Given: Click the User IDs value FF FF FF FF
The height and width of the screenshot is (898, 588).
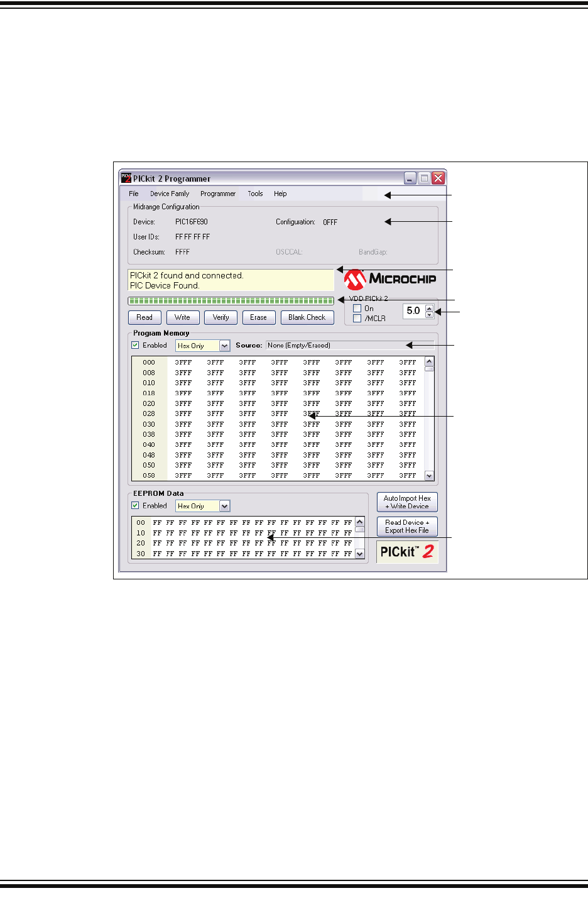Looking at the screenshot, I should [x=193, y=237].
